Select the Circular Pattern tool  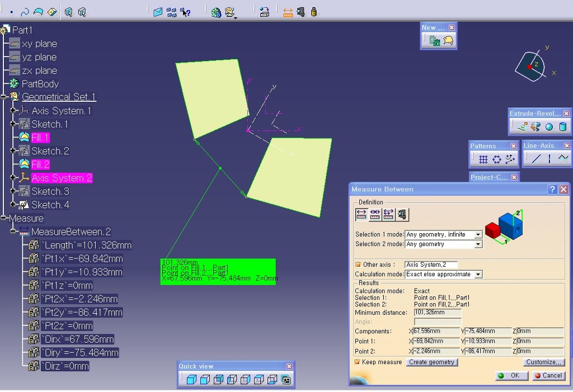click(497, 159)
